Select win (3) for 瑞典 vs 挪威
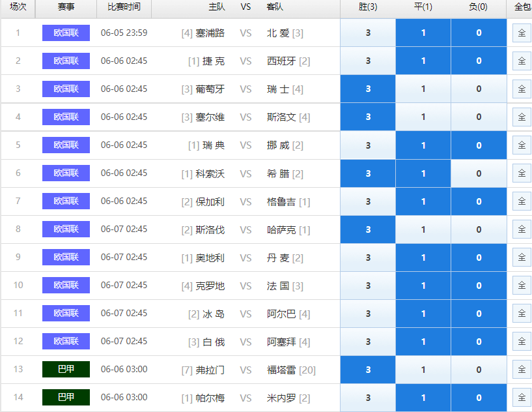The width and height of the screenshot is (532, 412). pos(368,145)
